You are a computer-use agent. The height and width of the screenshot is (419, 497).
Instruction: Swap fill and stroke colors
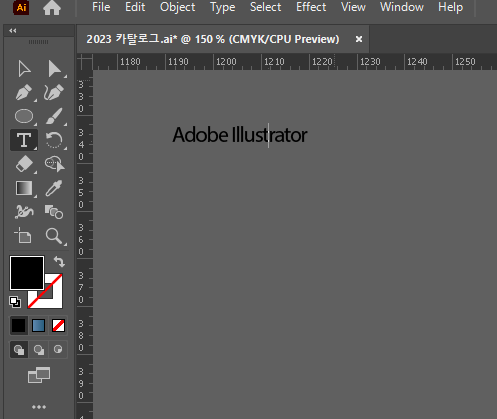[x=59, y=261]
